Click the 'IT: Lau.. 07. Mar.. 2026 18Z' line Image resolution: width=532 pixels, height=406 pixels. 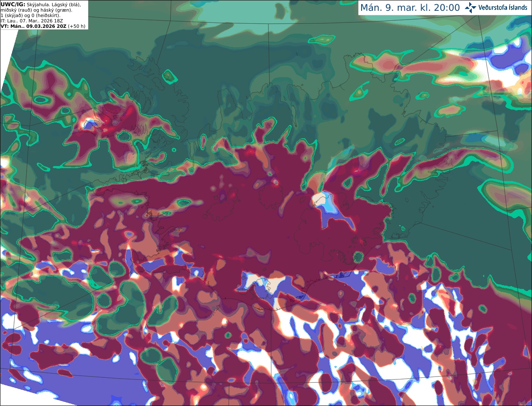[x=32, y=21]
